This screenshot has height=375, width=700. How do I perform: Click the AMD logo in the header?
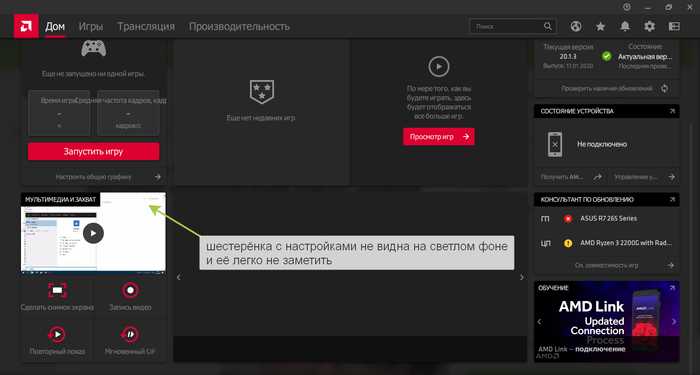[26, 26]
